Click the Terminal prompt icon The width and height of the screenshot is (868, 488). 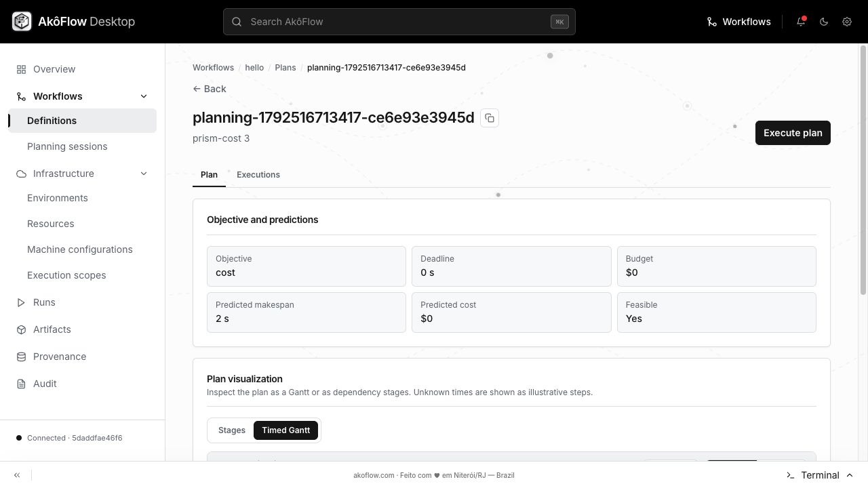coord(790,475)
